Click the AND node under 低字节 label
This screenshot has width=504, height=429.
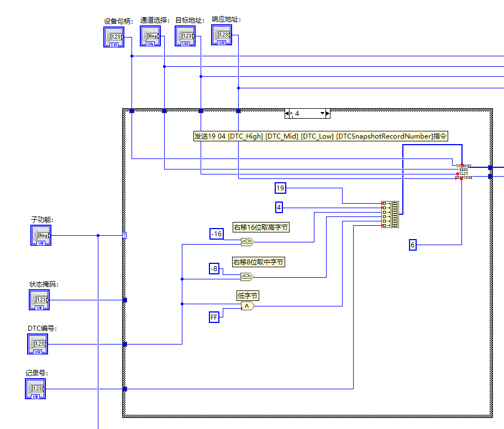[x=248, y=306]
